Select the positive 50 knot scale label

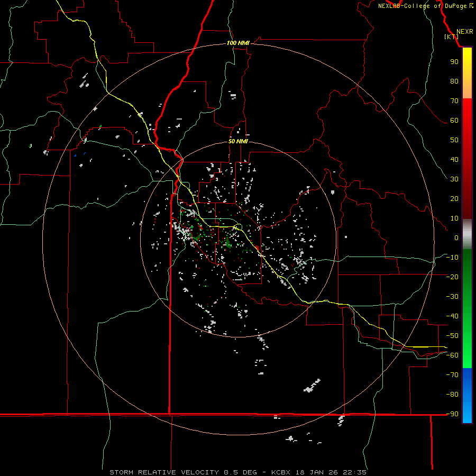(454, 140)
